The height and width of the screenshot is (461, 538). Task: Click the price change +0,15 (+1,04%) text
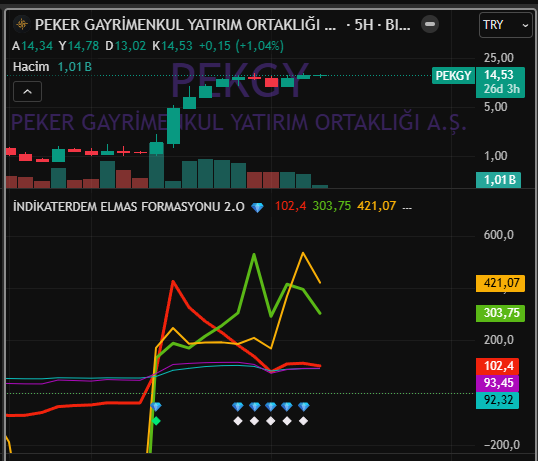[x=242, y=46]
